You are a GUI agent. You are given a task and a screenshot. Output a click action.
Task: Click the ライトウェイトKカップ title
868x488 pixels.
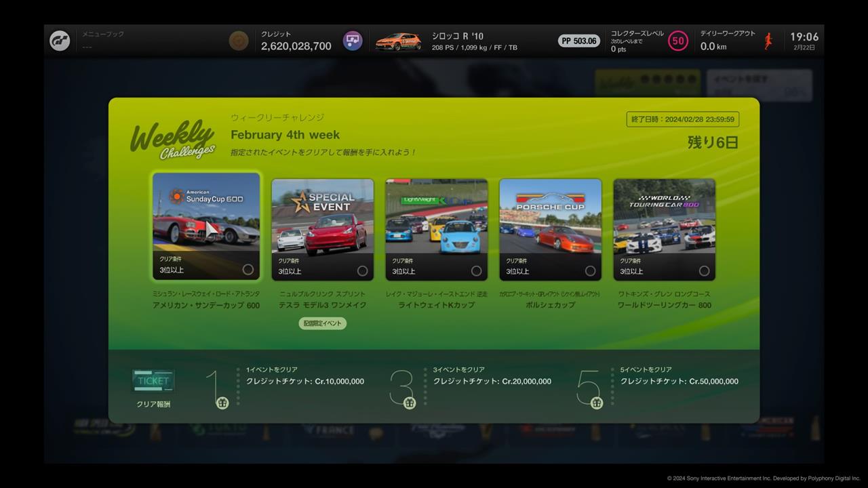pos(437,306)
